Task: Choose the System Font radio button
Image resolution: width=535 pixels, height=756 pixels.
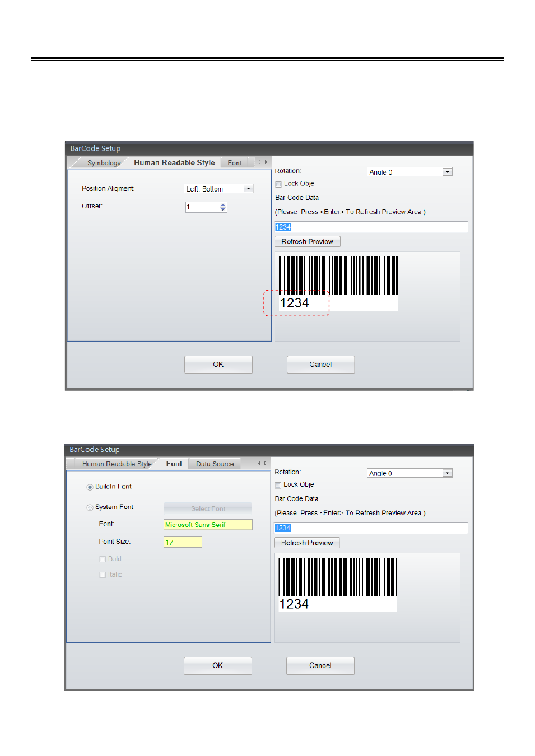Action: [90, 507]
